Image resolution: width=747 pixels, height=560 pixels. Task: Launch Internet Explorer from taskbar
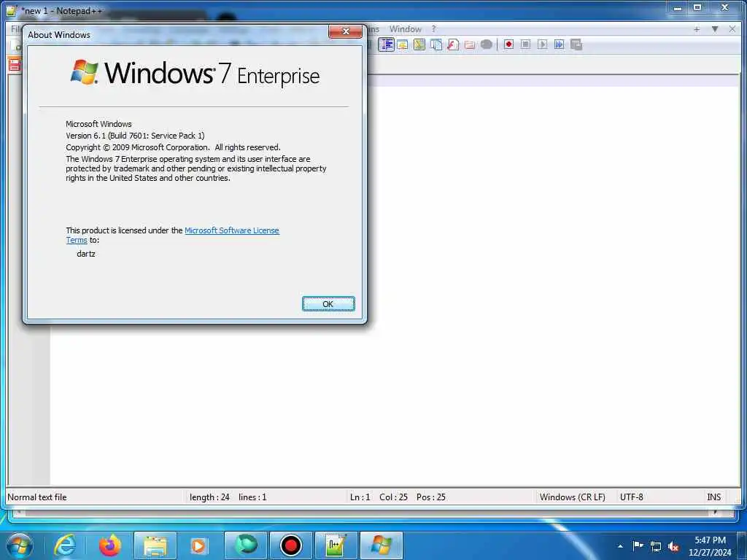pyautogui.click(x=65, y=545)
